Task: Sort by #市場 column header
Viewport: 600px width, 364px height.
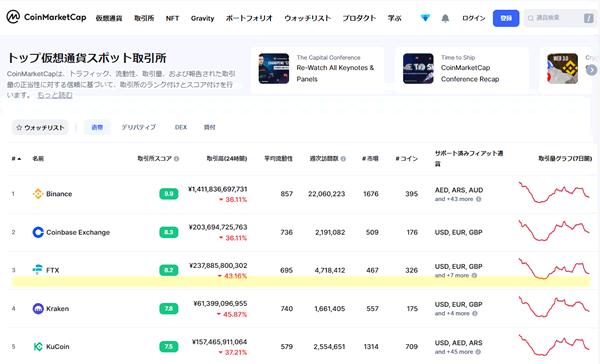Action: [370, 158]
